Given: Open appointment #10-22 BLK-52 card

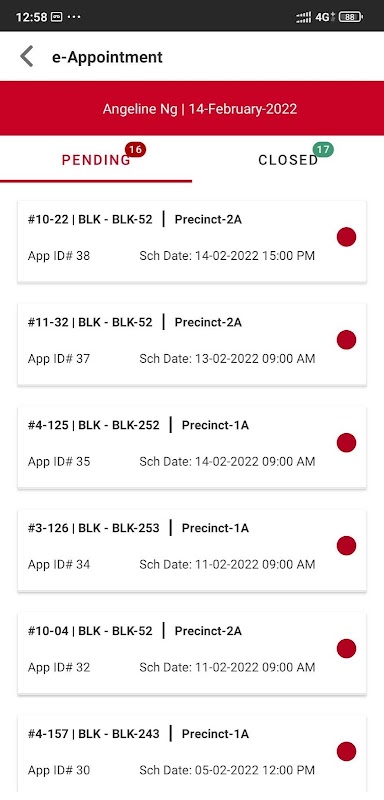Looking at the screenshot, I should click(x=192, y=241).
